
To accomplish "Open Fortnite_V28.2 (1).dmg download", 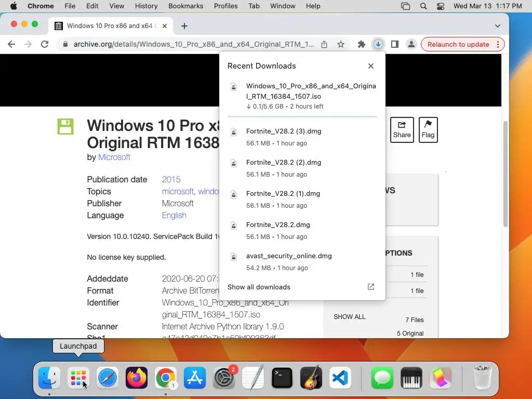I will [x=302, y=199].
